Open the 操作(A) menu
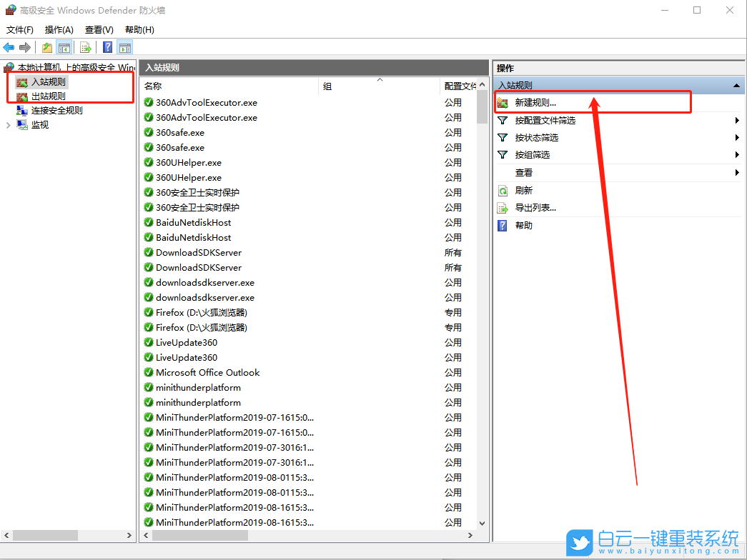This screenshot has height=560, width=747. 59,30
